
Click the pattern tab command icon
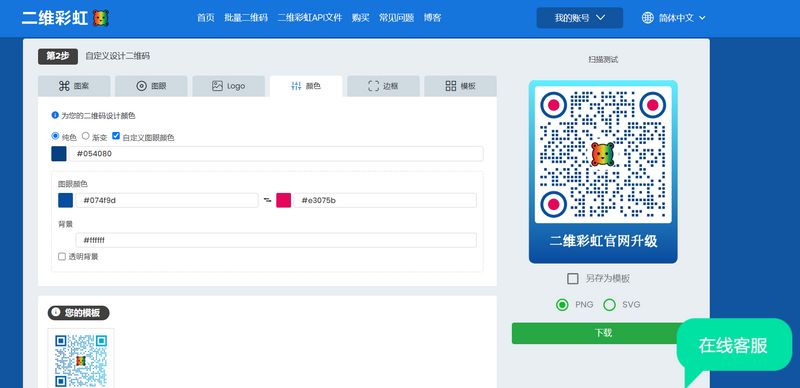64,86
